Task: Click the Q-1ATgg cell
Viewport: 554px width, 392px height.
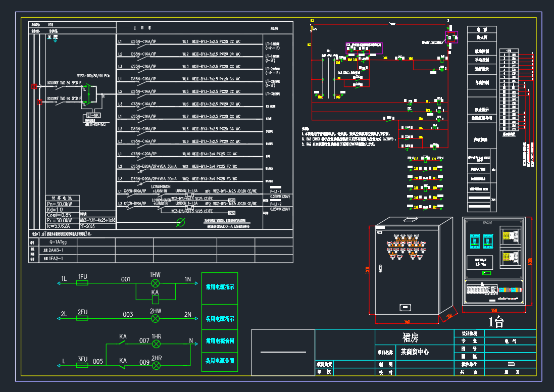Action: [x=58, y=242]
